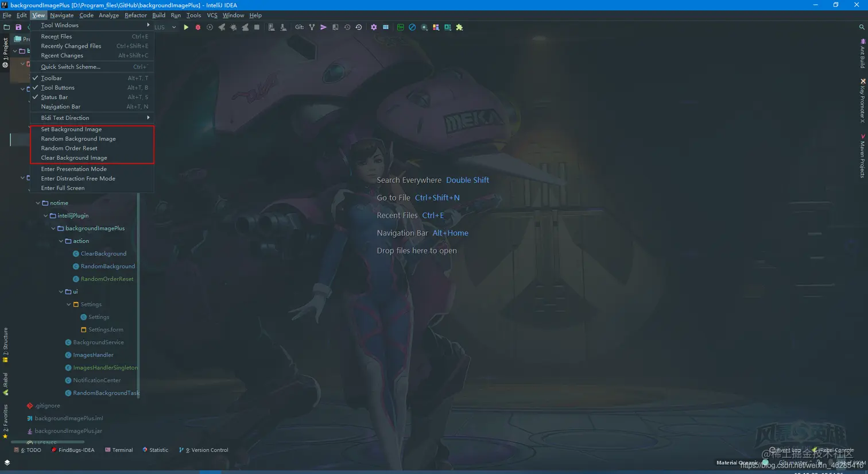The width and height of the screenshot is (868, 474).
Task: Expand the Tool Windows submenu
Action: click(92, 25)
